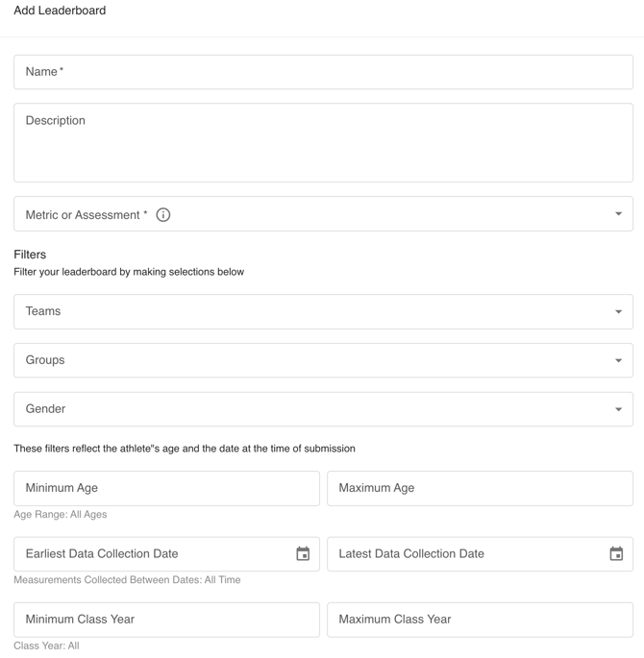Click the Earliest Data Collection Date field
The width and height of the screenshot is (644, 658).
[149, 554]
